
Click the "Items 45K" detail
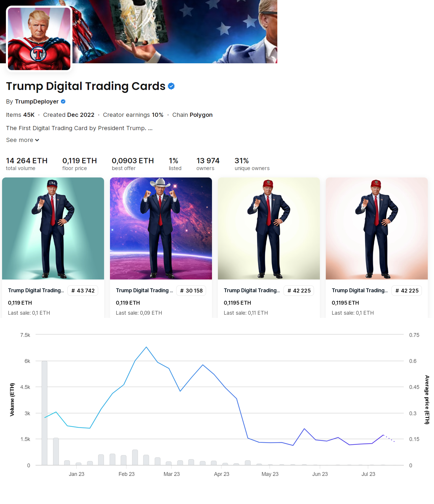[x=20, y=115]
